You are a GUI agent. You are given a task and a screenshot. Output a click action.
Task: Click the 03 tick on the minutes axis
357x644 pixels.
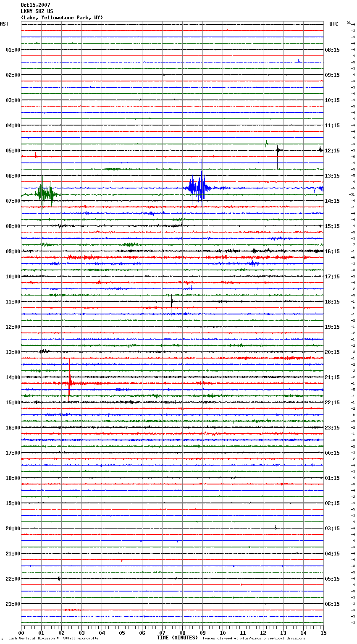tap(82, 633)
